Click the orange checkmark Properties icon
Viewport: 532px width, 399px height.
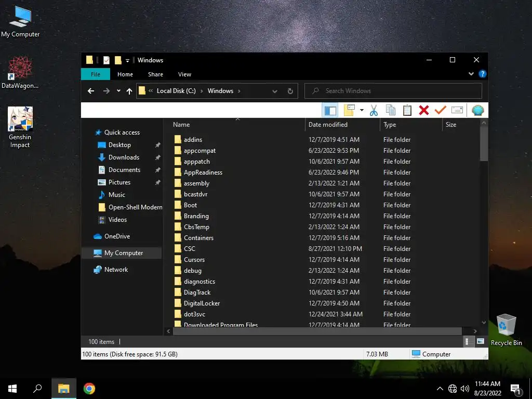pos(441,110)
